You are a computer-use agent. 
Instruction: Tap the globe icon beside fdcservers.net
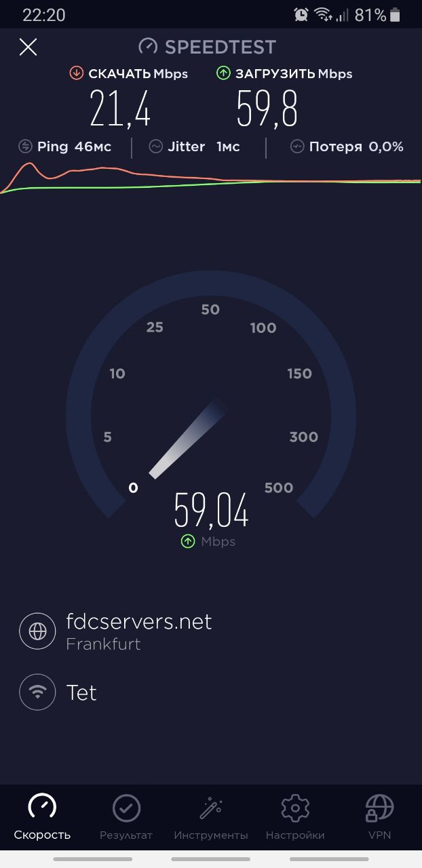[37, 631]
